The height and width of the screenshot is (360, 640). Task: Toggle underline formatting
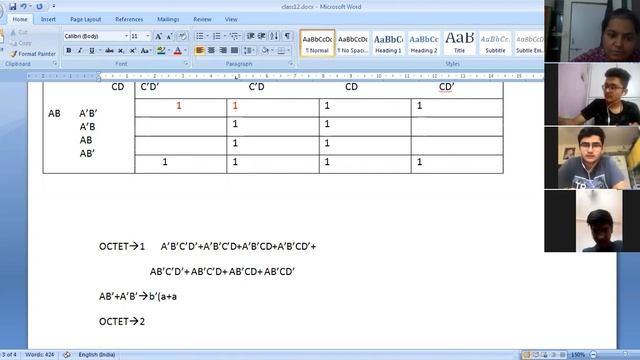[92, 51]
